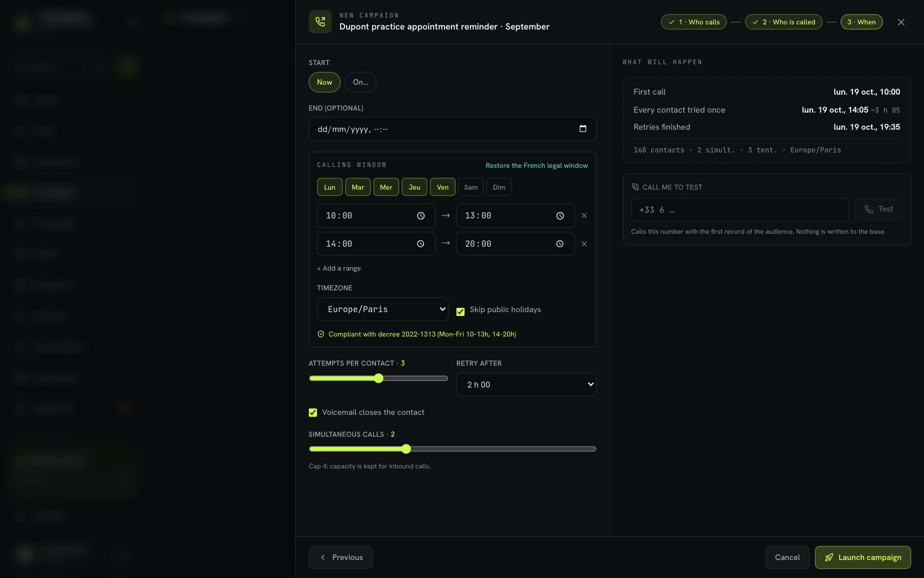Click the End date input field
The image size is (924, 578).
452,129
